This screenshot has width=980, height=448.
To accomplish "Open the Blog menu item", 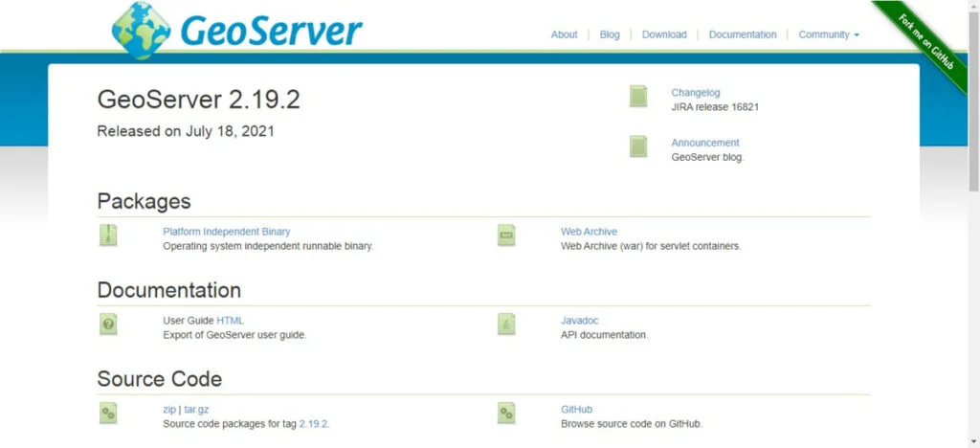I will (610, 34).
